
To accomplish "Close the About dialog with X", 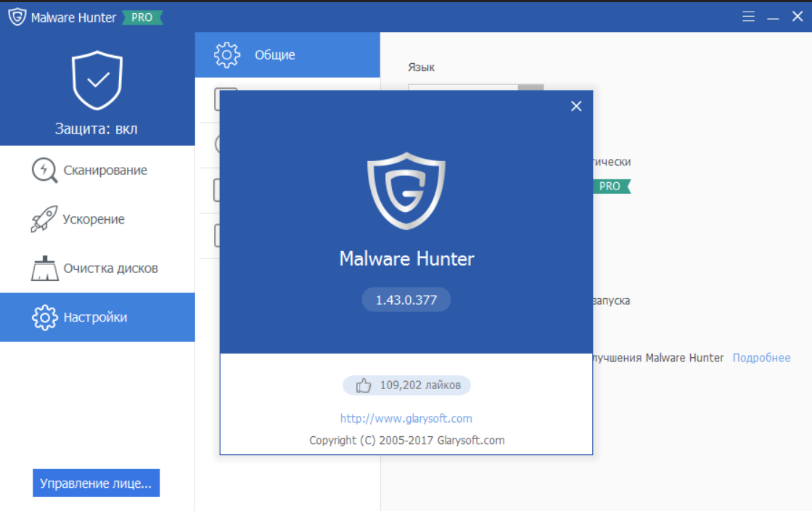I will tap(576, 106).
